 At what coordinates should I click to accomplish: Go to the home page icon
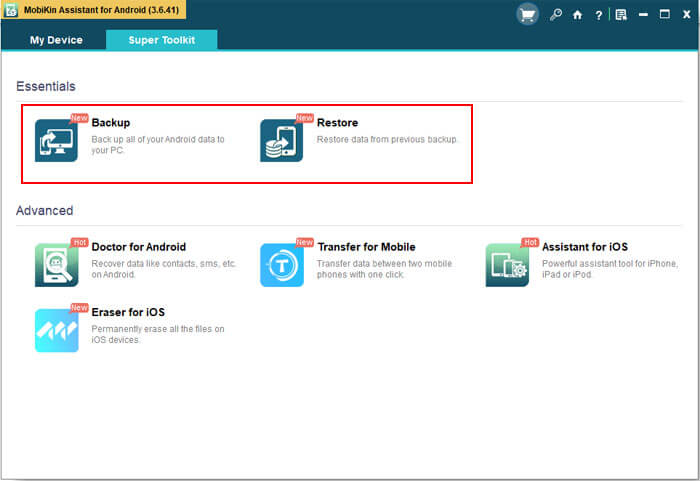coord(577,15)
